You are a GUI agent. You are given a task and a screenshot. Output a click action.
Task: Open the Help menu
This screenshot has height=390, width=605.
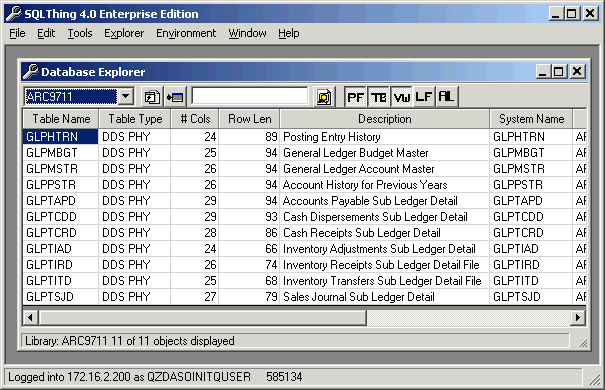pos(289,34)
